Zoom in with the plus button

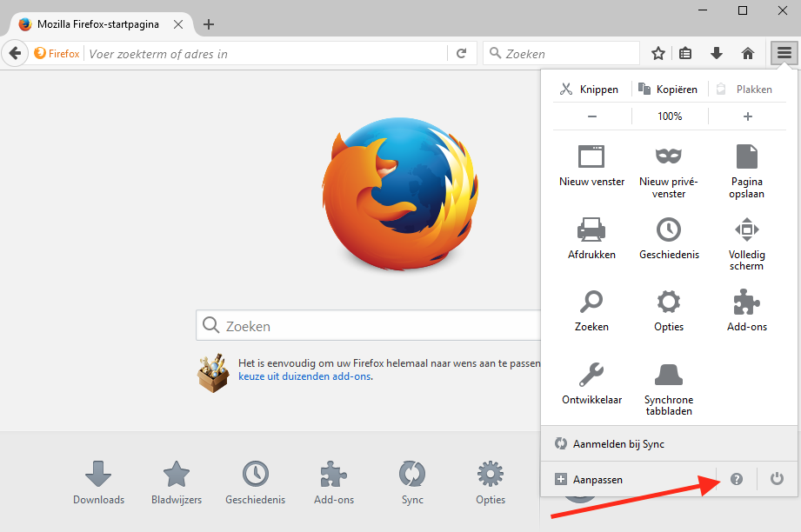[x=747, y=116]
